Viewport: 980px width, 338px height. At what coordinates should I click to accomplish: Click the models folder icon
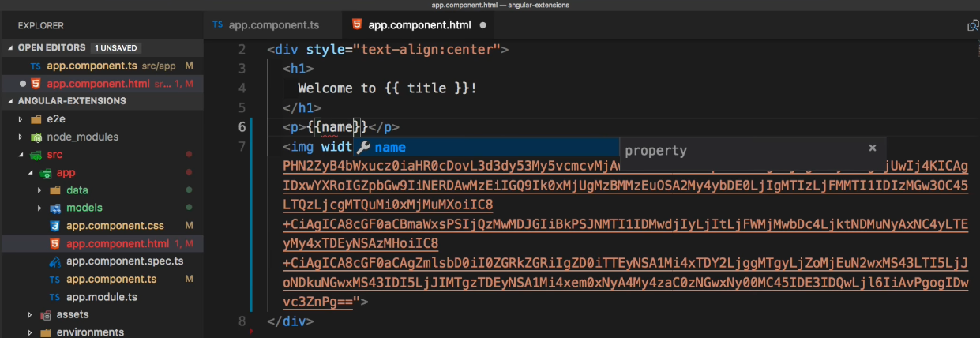coord(55,208)
